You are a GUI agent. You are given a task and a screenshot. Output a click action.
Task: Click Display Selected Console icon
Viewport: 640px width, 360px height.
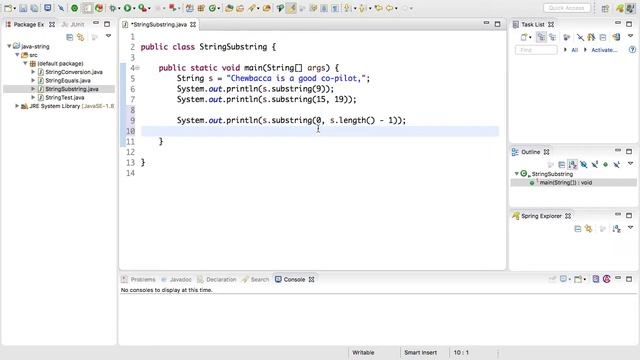click(x=564, y=279)
